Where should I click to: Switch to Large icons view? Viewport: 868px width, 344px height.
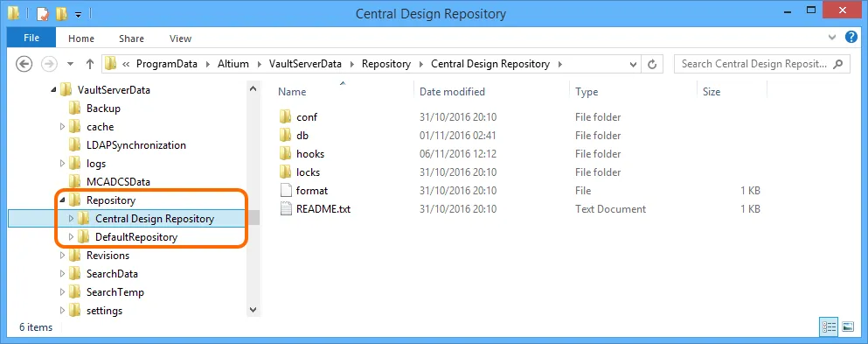click(x=848, y=326)
